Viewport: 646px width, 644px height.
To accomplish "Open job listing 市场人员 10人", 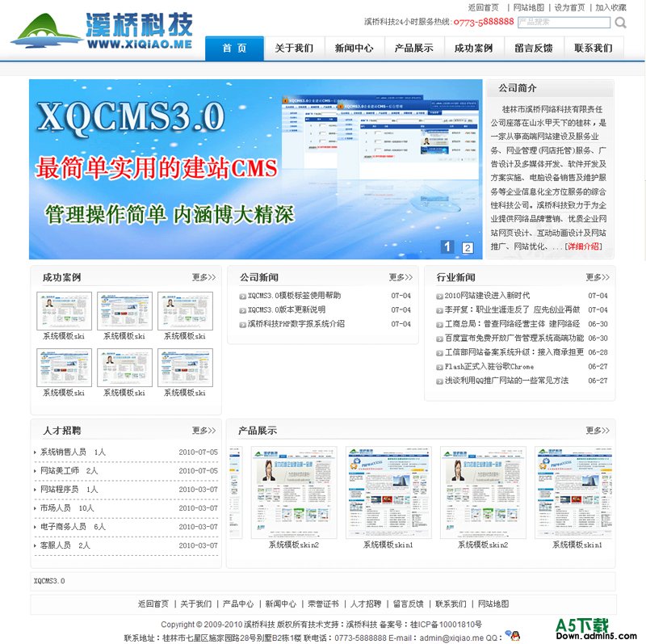I will tap(67, 508).
